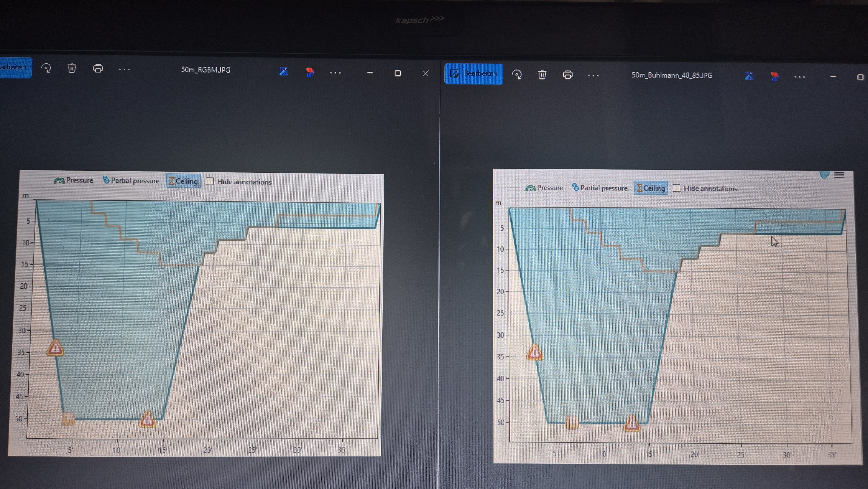This screenshot has height=489, width=868.
Task: Open more options left of 50m_RGBM.JPG title
Action: coord(124,69)
